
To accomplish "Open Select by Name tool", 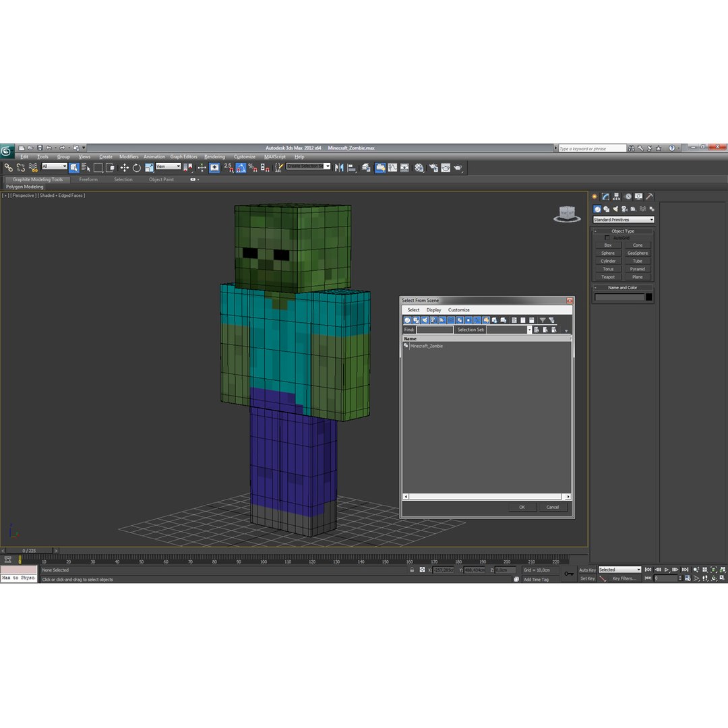I will (x=86, y=168).
